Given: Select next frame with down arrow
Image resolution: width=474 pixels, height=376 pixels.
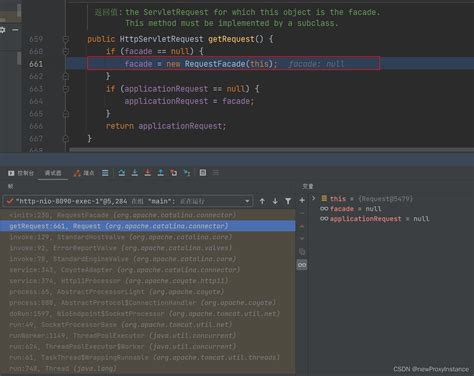Looking at the screenshot, I should [275, 201].
